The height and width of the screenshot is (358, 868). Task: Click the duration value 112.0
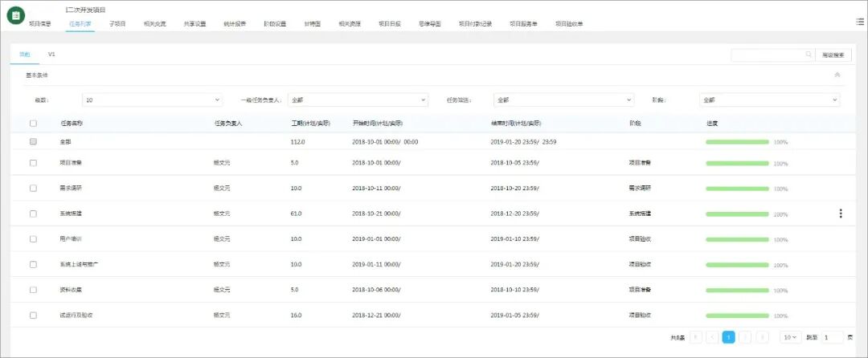(x=298, y=141)
